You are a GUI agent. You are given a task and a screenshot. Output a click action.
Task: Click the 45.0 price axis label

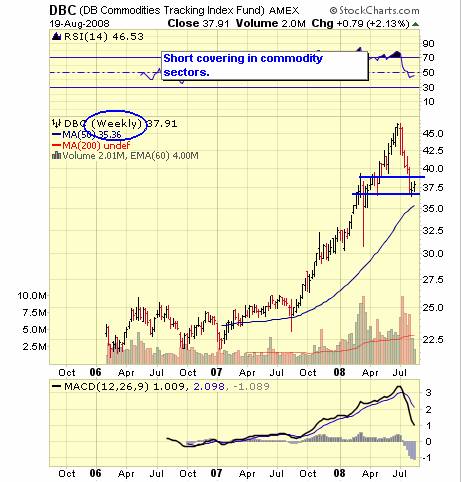(433, 134)
